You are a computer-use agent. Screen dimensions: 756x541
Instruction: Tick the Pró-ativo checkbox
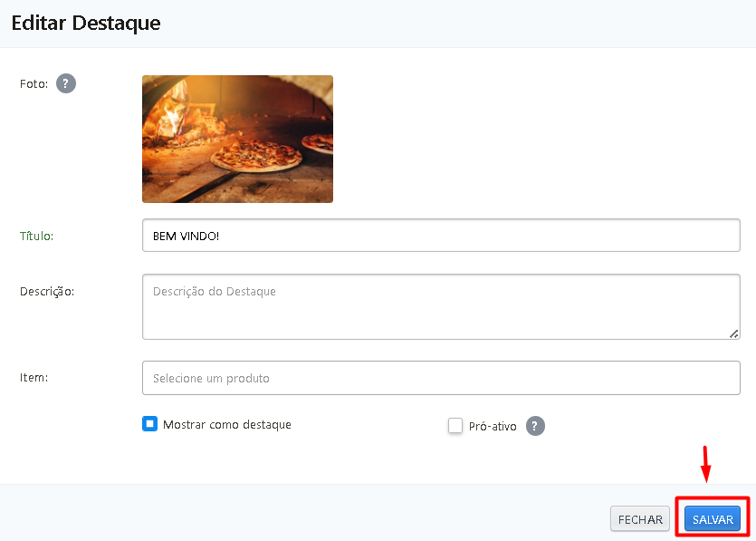(455, 426)
